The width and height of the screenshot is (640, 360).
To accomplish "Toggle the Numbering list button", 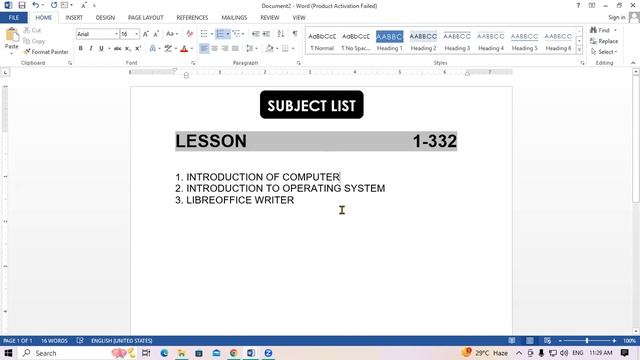I will point(220,34).
